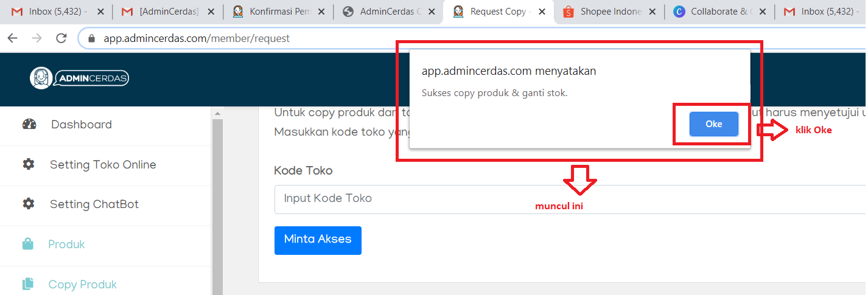Click the Oke button in the dialog

click(x=713, y=124)
